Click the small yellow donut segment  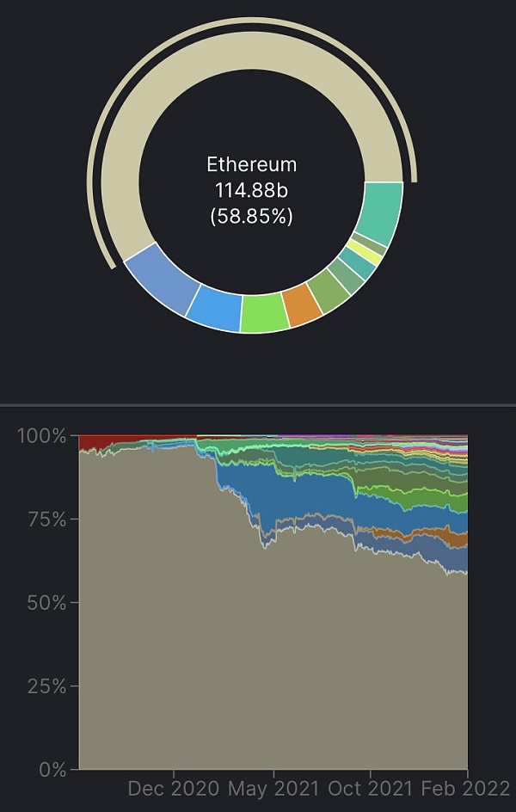(372, 255)
